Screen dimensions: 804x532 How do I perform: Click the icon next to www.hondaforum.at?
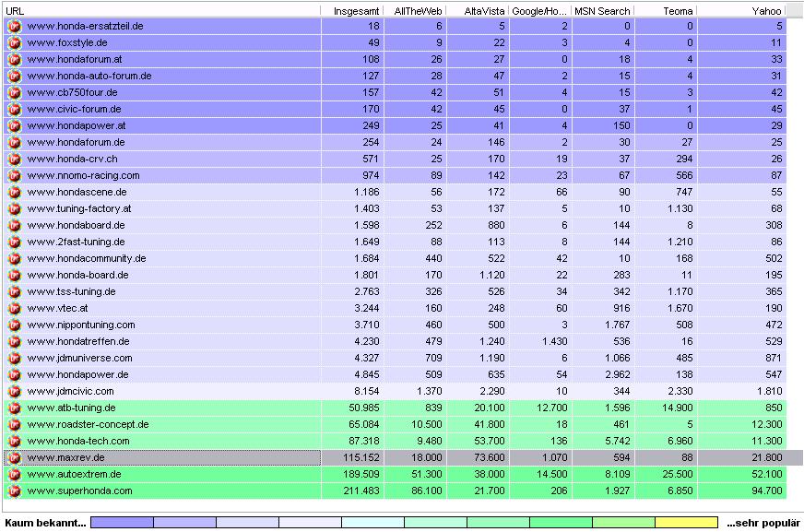14,60
